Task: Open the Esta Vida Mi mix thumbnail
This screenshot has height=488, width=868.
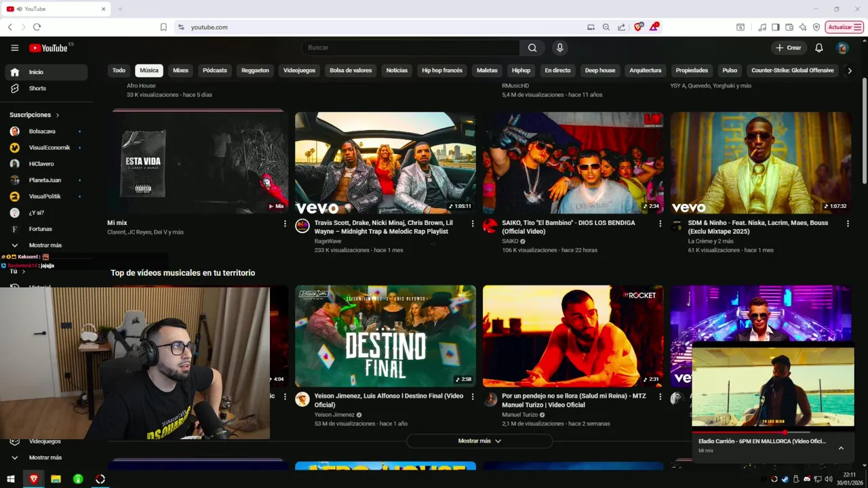Action: click(x=197, y=163)
